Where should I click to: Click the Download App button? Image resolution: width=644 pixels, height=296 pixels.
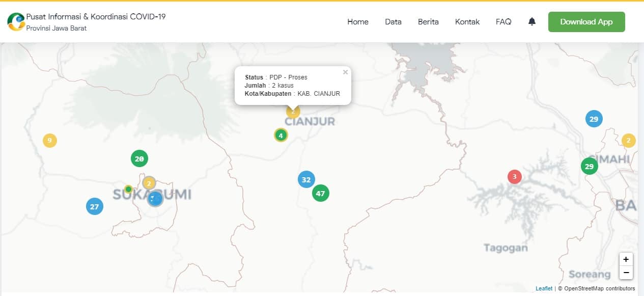(586, 22)
